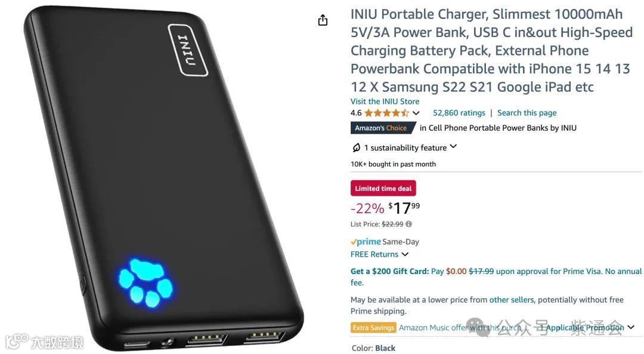Click the leaf sustainability icon
The width and height of the screenshot is (644, 354).
coord(356,147)
